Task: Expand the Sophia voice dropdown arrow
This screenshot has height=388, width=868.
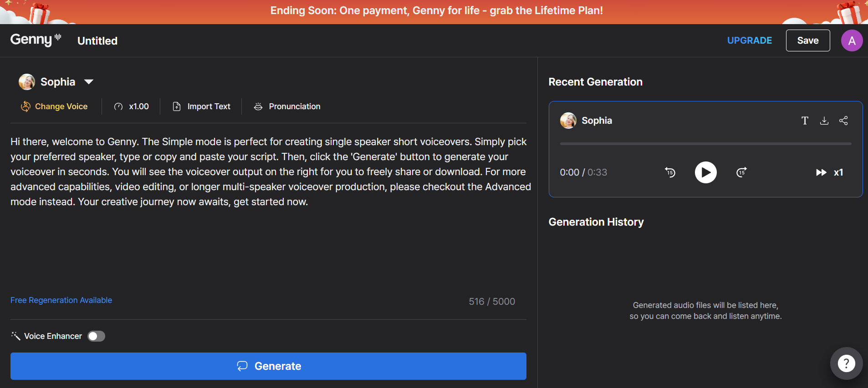Action: point(89,82)
